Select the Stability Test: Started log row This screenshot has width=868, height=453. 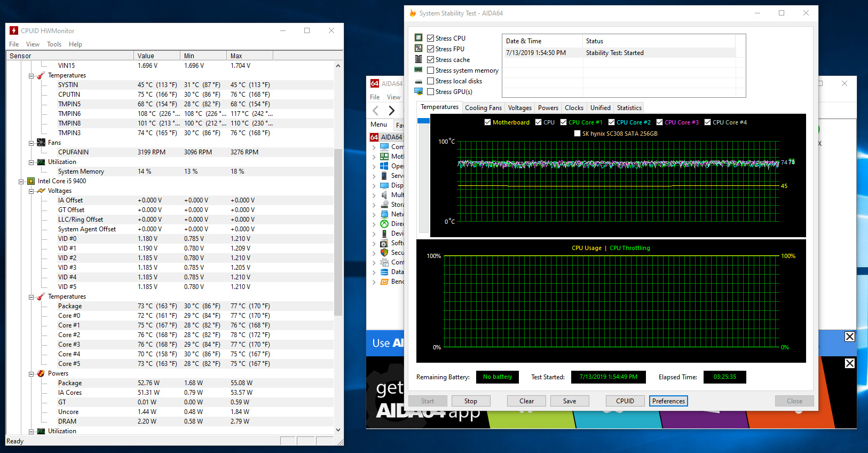click(x=619, y=53)
